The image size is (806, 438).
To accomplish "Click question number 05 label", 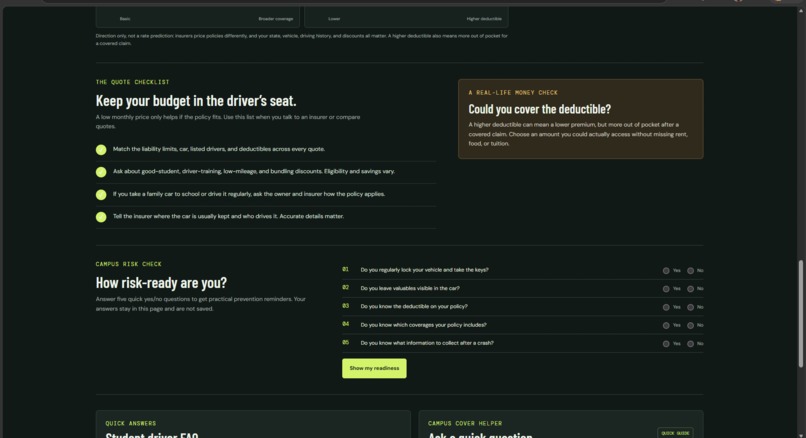I will (x=345, y=342).
